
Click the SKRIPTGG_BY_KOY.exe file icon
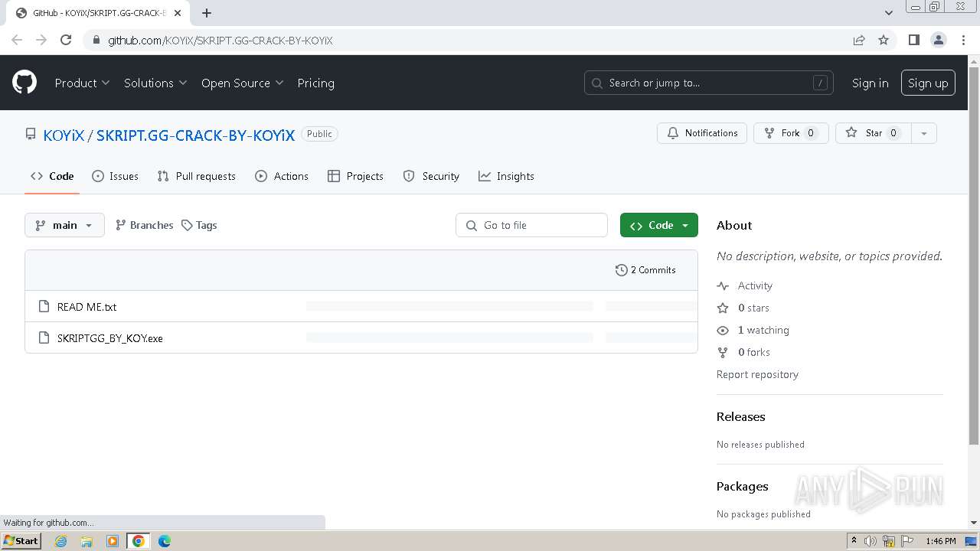coord(44,337)
